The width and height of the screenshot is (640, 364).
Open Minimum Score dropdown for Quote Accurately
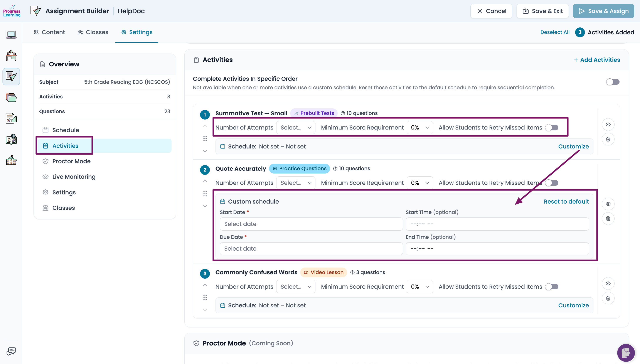[x=420, y=183]
